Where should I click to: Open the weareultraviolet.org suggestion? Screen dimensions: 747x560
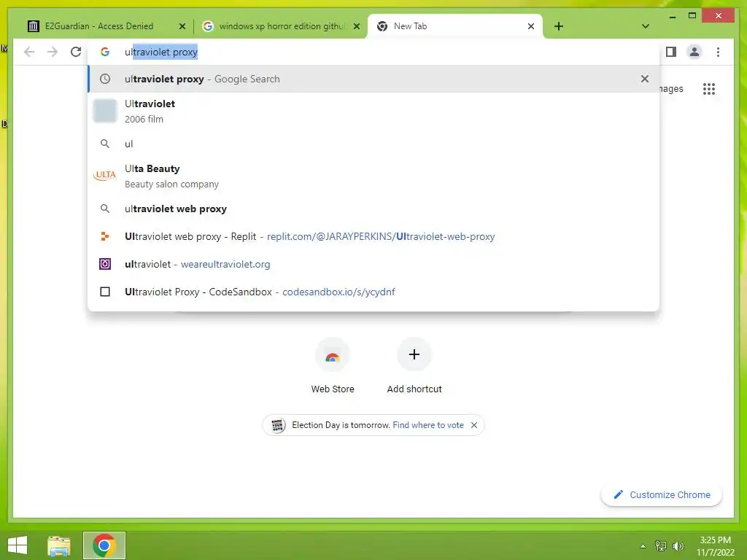pos(373,264)
